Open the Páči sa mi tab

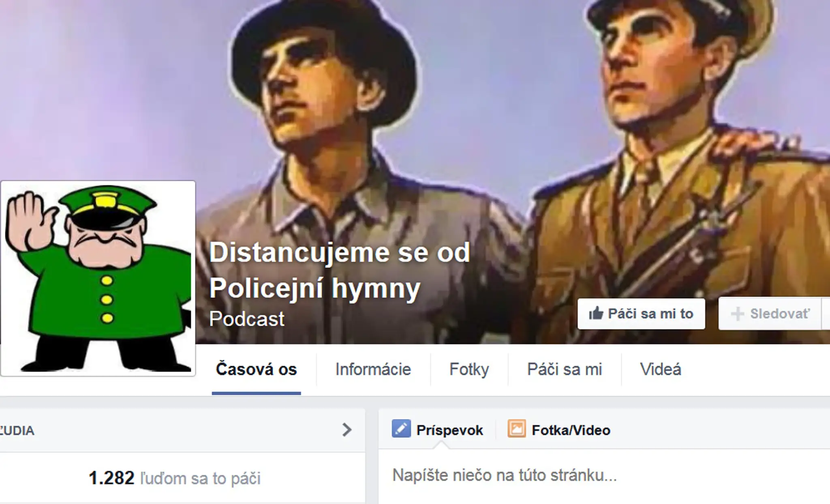tap(565, 369)
